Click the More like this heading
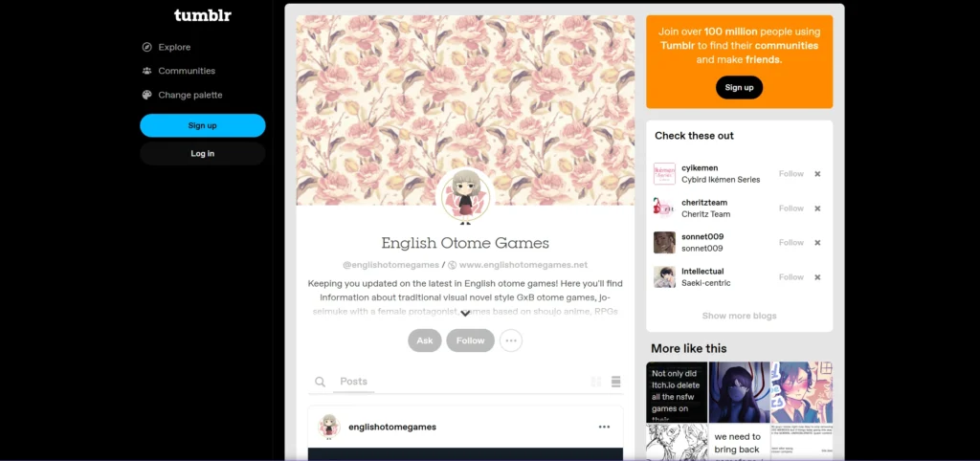The image size is (980, 461). coord(689,348)
